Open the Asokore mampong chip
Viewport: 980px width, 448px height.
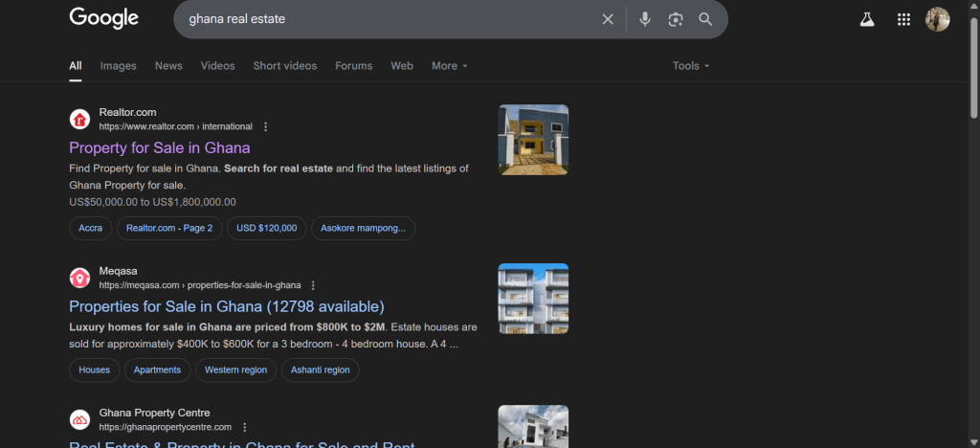(363, 228)
